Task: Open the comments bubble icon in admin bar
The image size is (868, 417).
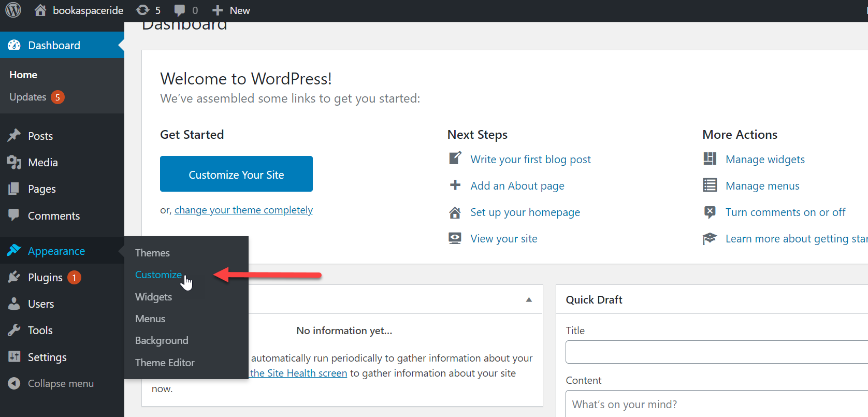Action: click(x=180, y=10)
